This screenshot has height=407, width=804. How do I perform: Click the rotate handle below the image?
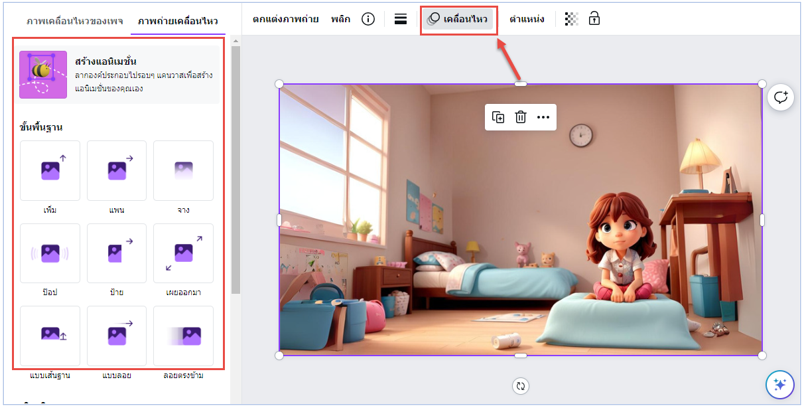[x=520, y=386]
